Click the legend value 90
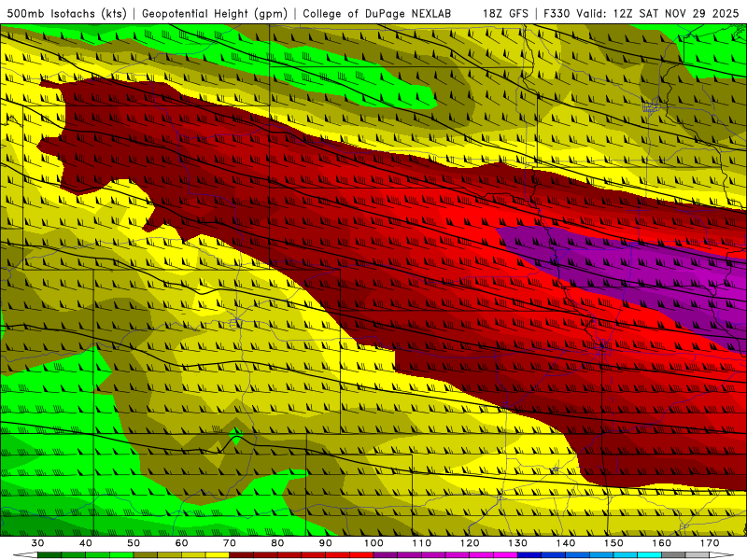 pyautogui.click(x=325, y=543)
